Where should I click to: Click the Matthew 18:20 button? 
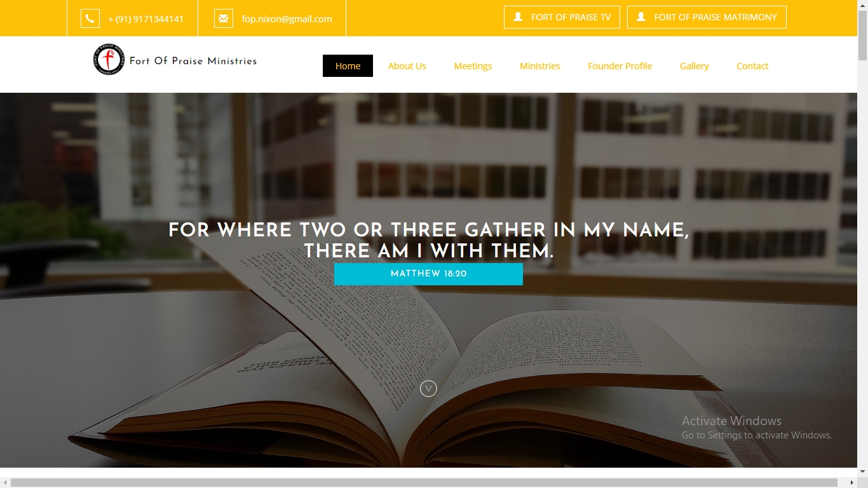(x=428, y=274)
